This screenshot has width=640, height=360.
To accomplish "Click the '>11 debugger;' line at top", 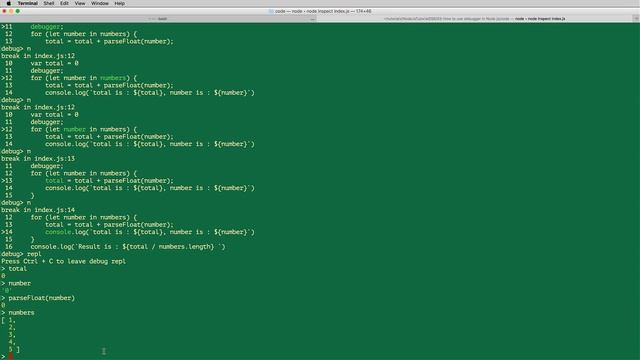I will [x=32, y=27].
